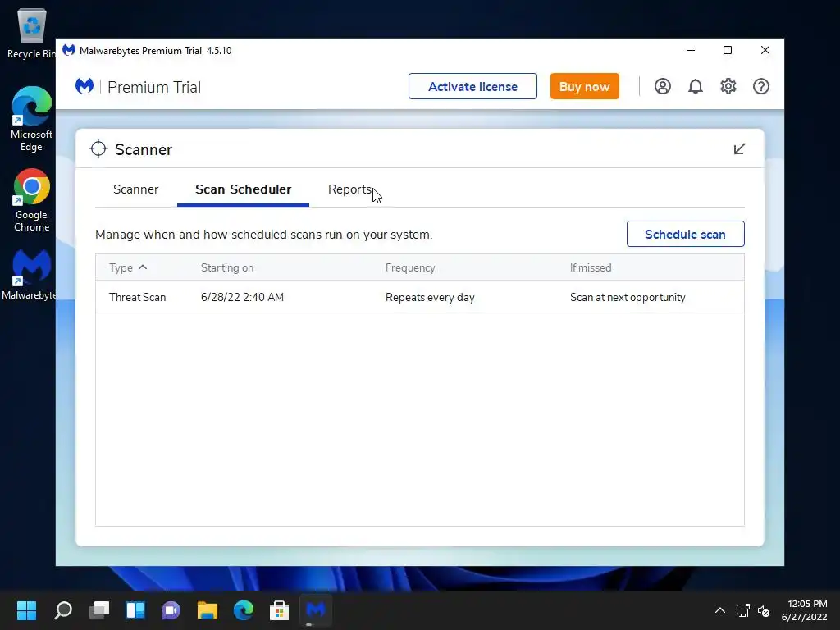The image size is (840, 630).
Task: Show hidden system tray icons
Action: 720,610
